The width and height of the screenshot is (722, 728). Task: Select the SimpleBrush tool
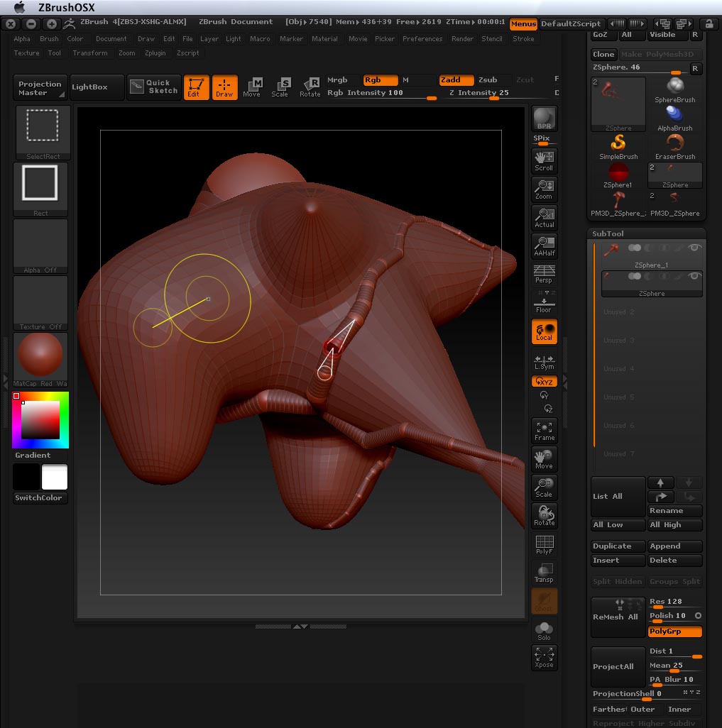(618, 147)
